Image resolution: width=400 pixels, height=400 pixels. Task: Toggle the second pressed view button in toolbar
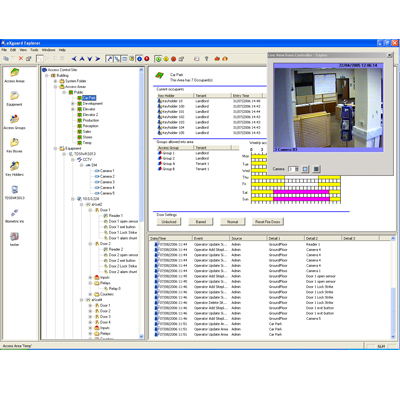(x=117, y=59)
